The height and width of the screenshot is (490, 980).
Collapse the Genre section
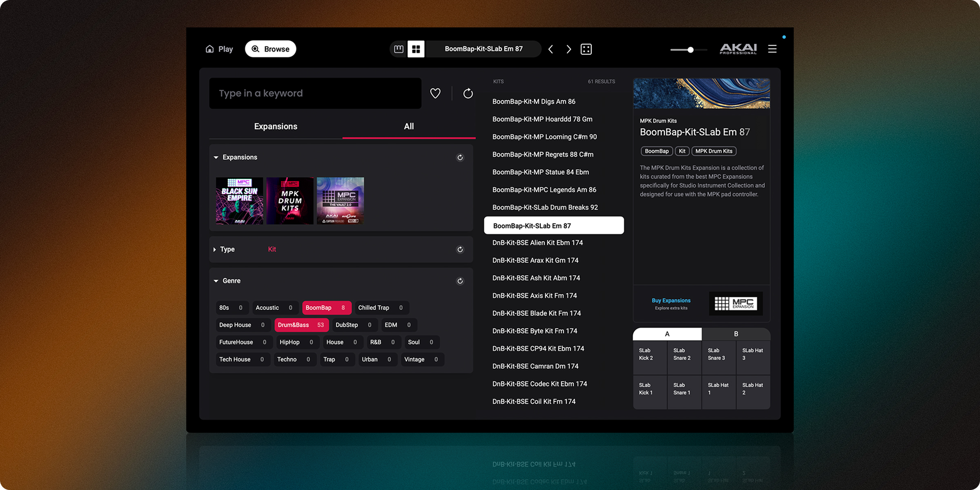[216, 281]
